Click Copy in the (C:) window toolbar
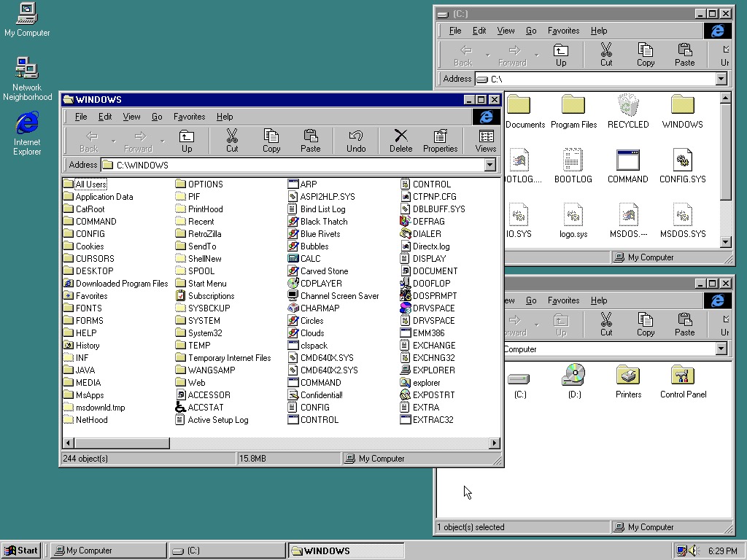This screenshot has width=747, height=560. 646,55
